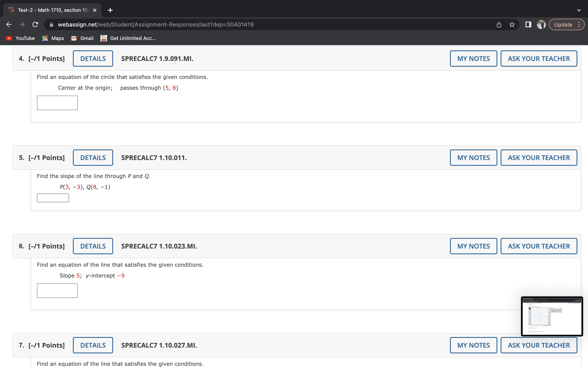
Task: Click the slope answer box in question 5
Action: coord(53,198)
